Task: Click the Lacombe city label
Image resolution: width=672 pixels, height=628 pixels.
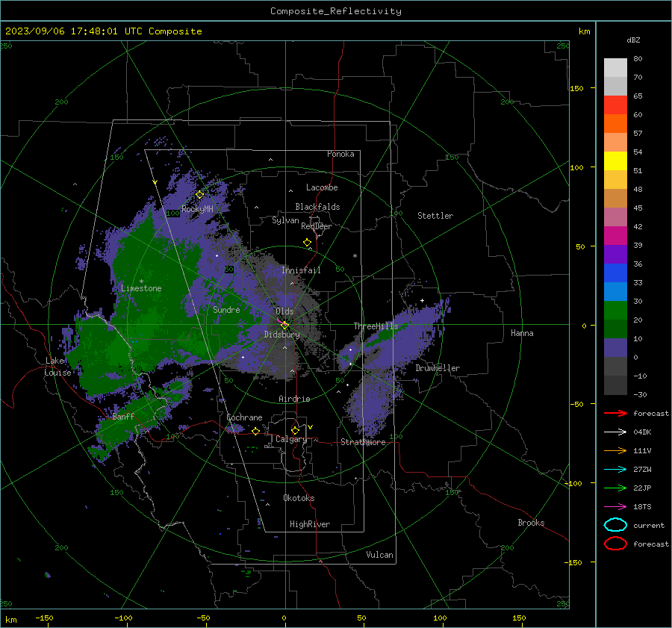Action: 322,187
